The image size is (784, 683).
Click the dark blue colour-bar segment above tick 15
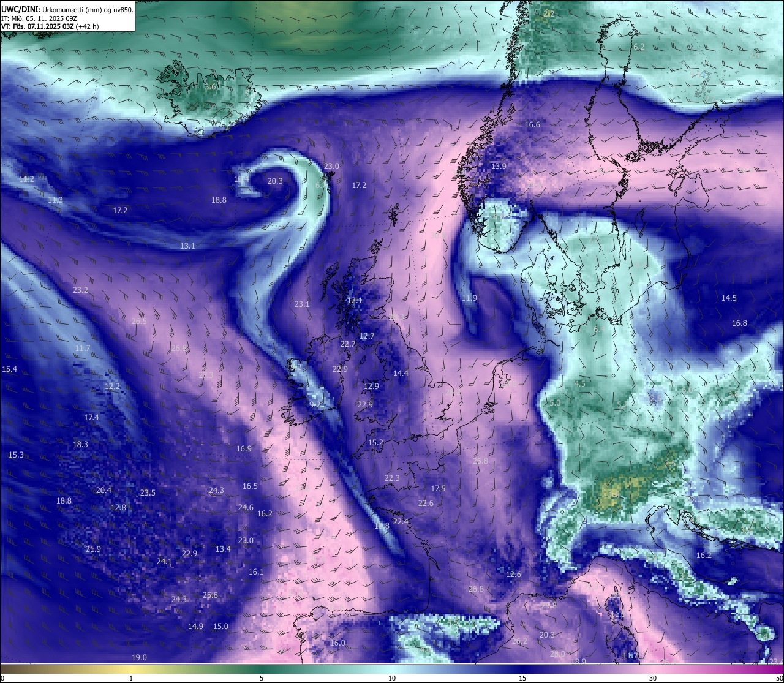coord(522,669)
